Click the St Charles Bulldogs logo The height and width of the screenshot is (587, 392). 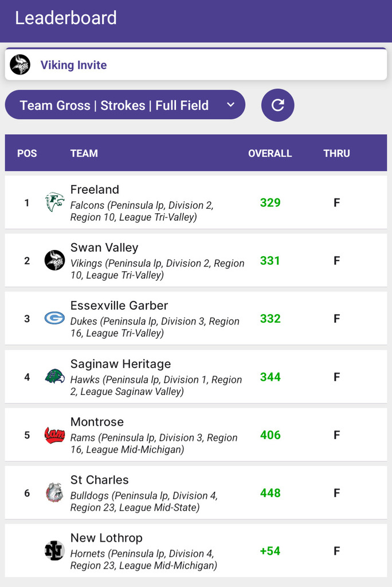pos(54,493)
